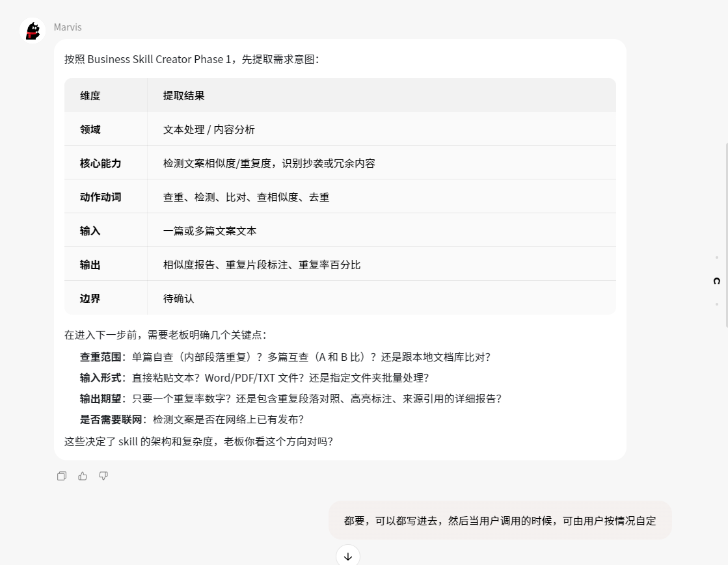Viewport: 728px width, 565px height.
Task: Click the '这些决定了 skill 的架构' sentence
Action: (x=198, y=441)
